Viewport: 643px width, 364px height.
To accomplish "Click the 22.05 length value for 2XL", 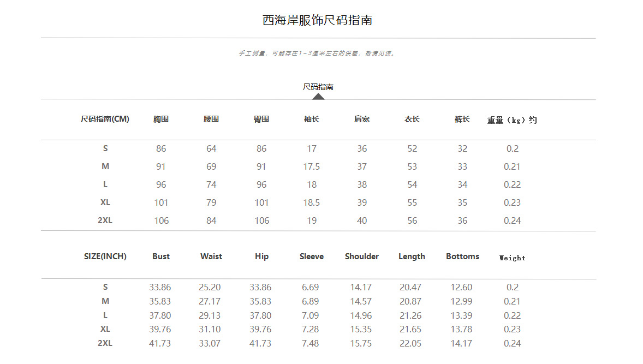I will coord(410,343).
